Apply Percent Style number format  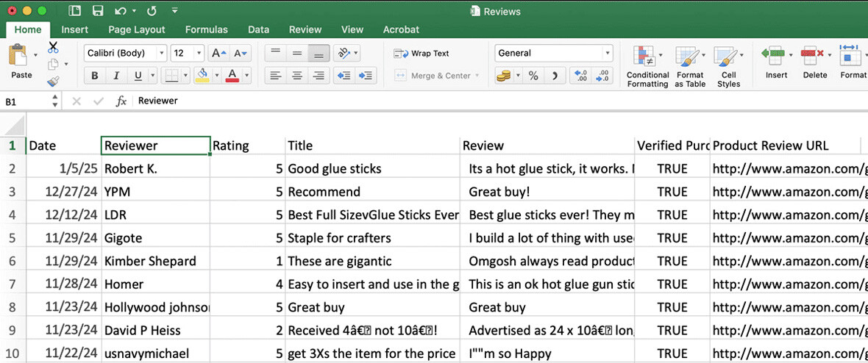click(533, 75)
